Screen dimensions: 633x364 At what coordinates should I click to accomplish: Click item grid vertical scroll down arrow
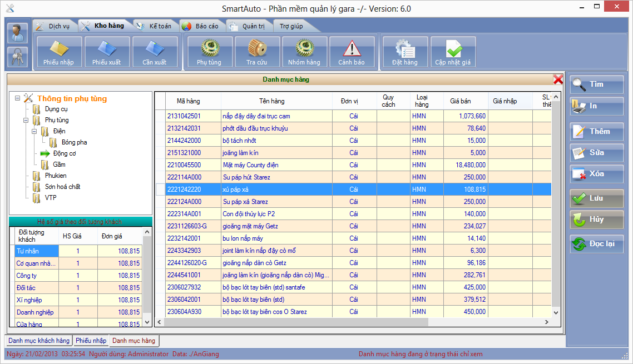coord(556,312)
